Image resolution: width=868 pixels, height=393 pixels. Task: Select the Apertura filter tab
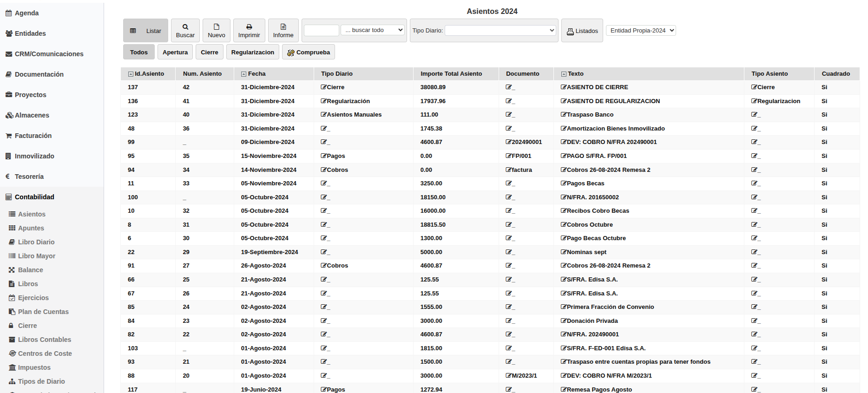(175, 52)
